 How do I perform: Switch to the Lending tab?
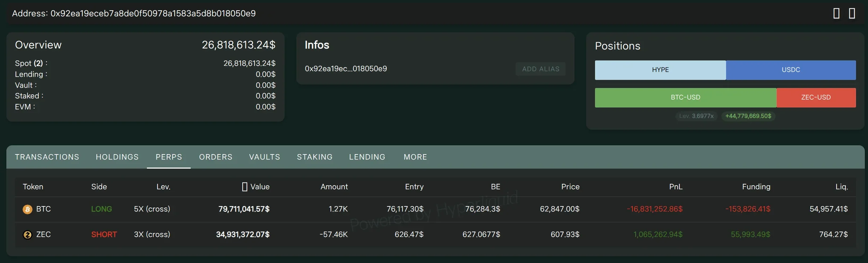click(x=367, y=157)
